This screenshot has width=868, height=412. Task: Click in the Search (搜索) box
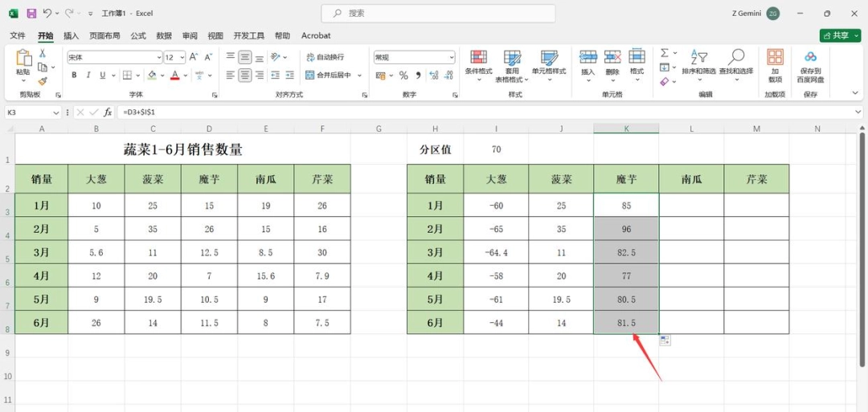point(438,14)
